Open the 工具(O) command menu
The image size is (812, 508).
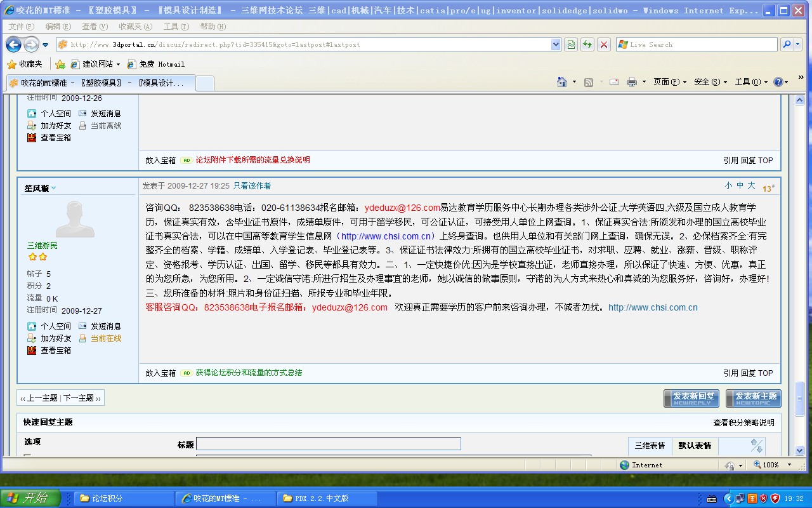(751, 82)
